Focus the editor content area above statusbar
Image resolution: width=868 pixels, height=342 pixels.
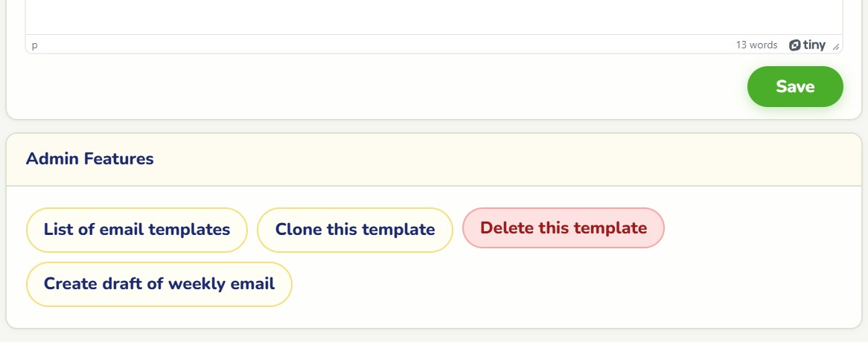(x=433, y=16)
